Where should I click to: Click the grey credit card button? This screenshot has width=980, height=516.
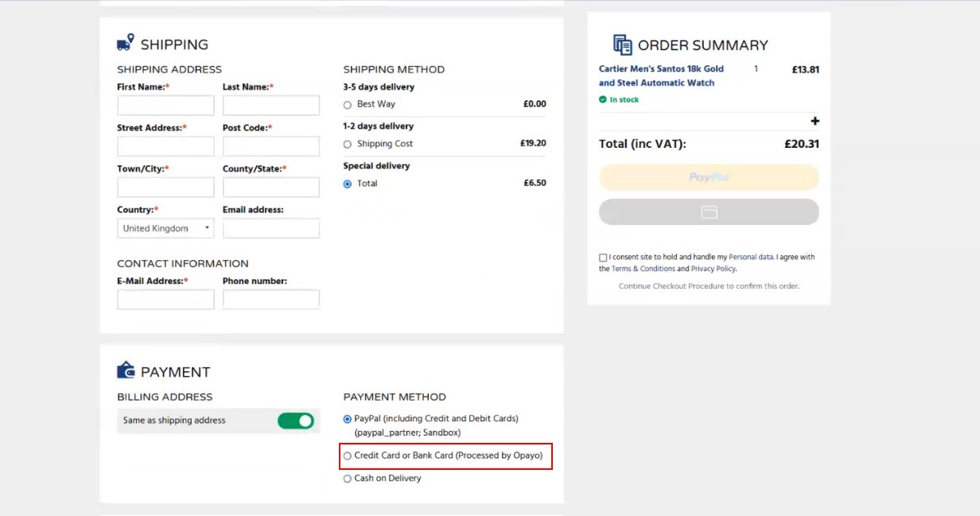[709, 212]
